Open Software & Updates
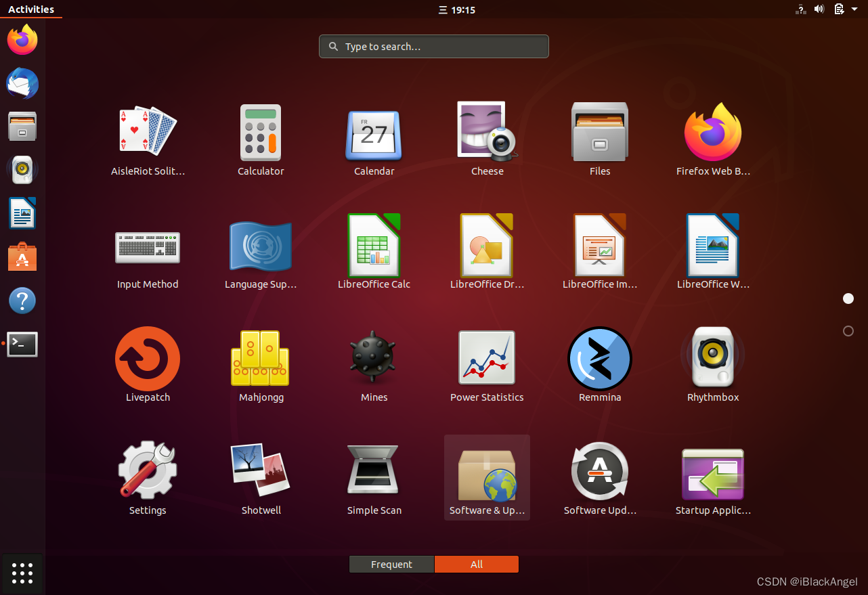 click(487, 477)
